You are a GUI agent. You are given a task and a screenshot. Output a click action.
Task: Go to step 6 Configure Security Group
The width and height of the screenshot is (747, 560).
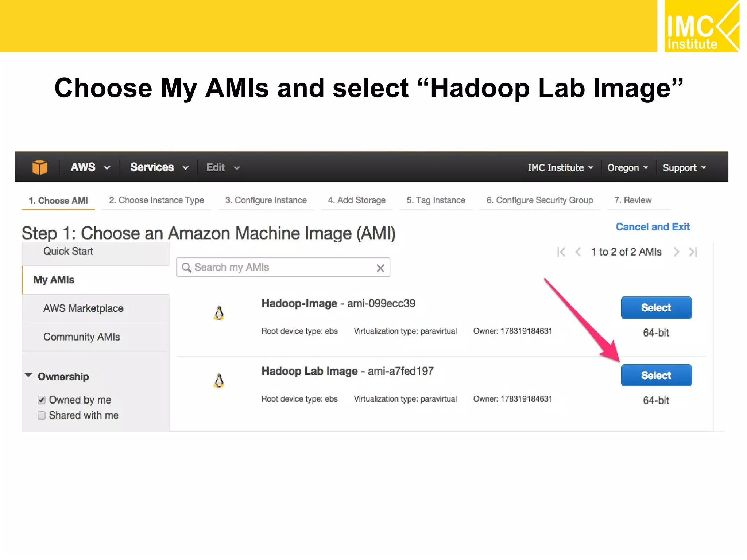[540, 200]
